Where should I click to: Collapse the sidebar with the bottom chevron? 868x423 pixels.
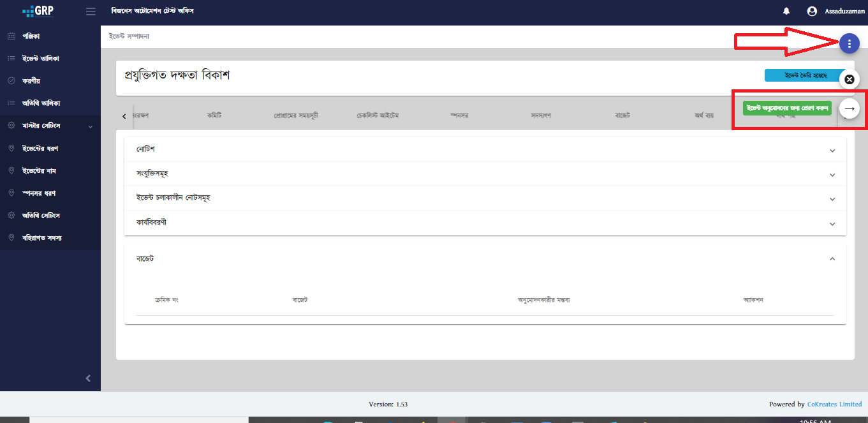pyautogui.click(x=88, y=378)
